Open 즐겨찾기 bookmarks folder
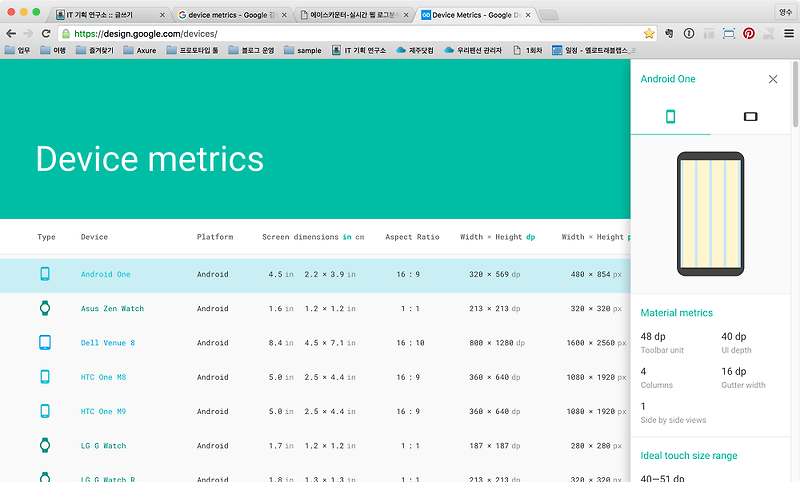The height and width of the screenshot is (482, 800). pos(95,50)
